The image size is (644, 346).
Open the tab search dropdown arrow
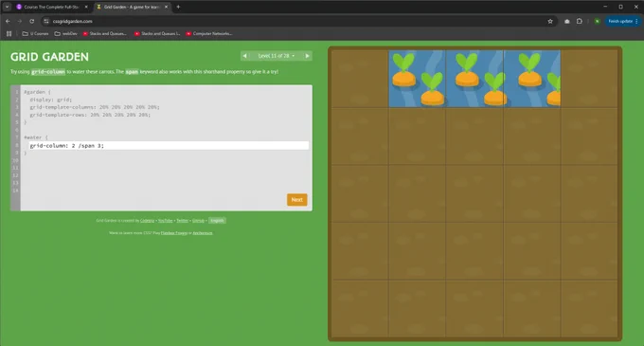pos(7,7)
